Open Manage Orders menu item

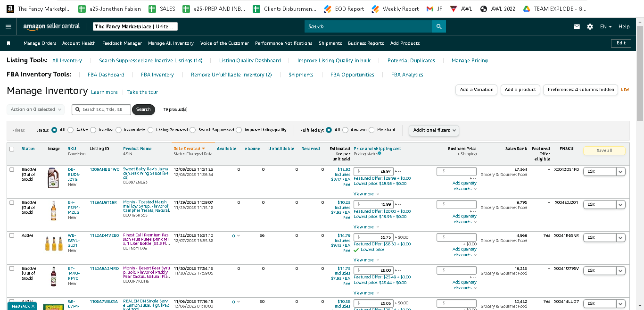click(40, 43)
